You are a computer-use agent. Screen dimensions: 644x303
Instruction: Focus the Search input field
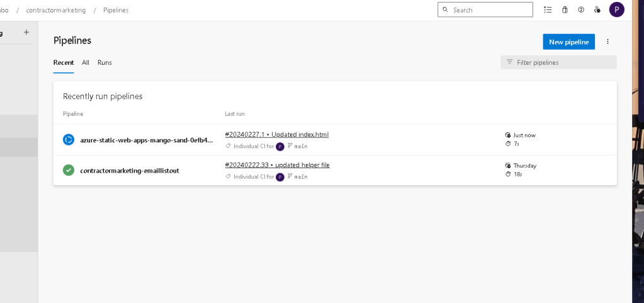pyautogui.click(x=485, y=9)
